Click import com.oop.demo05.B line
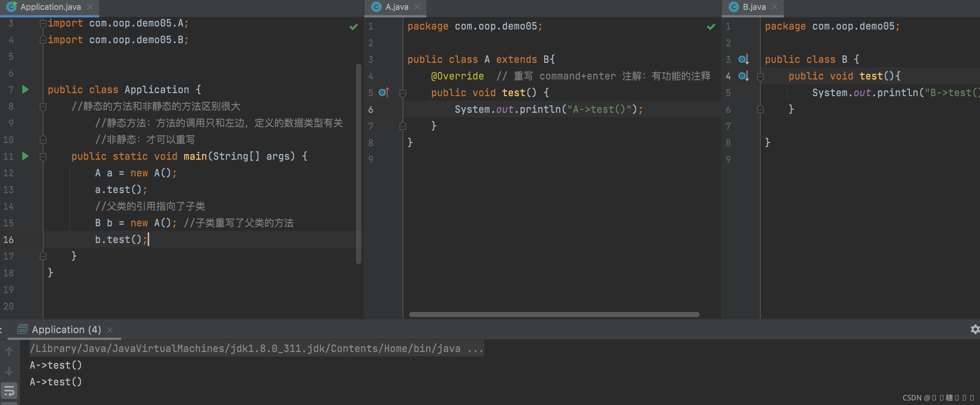Viewport: 980px width, 405px height. tap(118, 40)
